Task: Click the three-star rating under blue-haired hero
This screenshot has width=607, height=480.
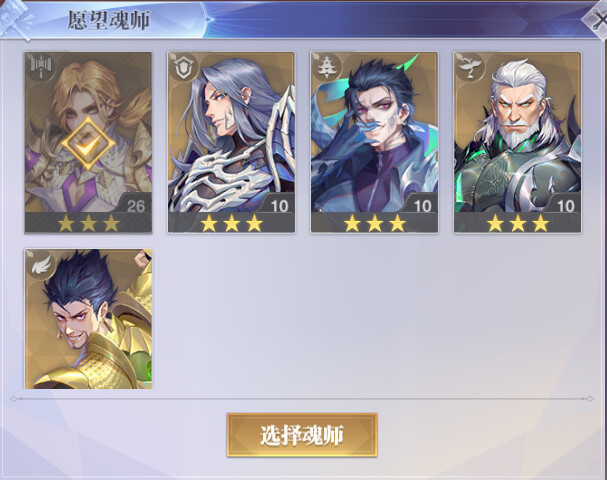Action: coord(374,223)
